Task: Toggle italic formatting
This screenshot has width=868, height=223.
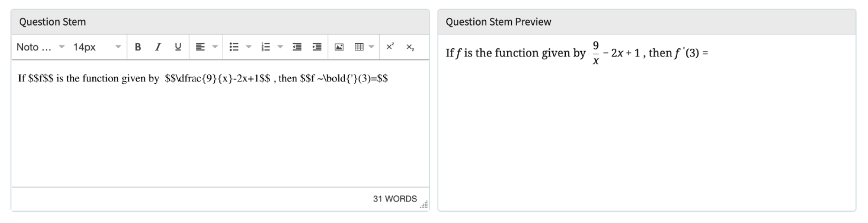Action: tap(158, 47)
